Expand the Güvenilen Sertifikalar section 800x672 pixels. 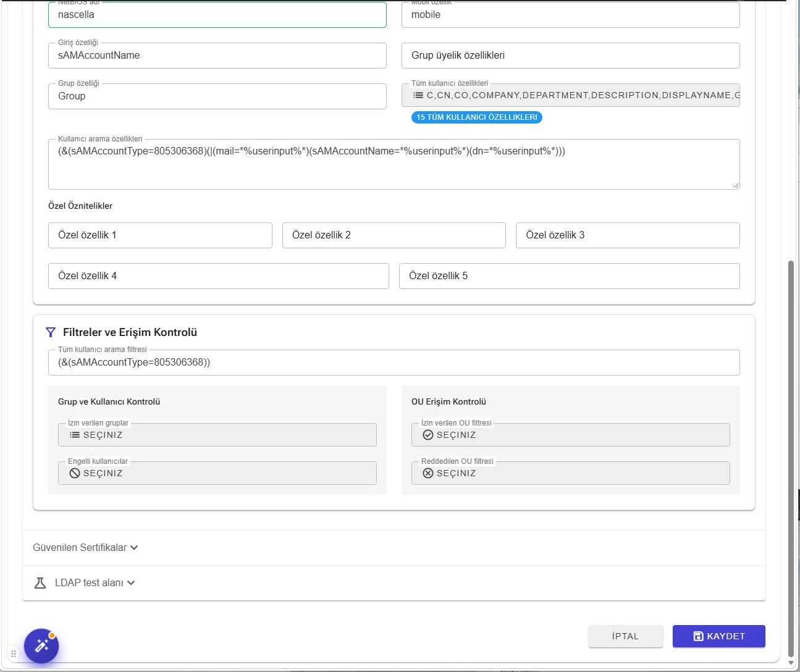[x=85, y=547]
